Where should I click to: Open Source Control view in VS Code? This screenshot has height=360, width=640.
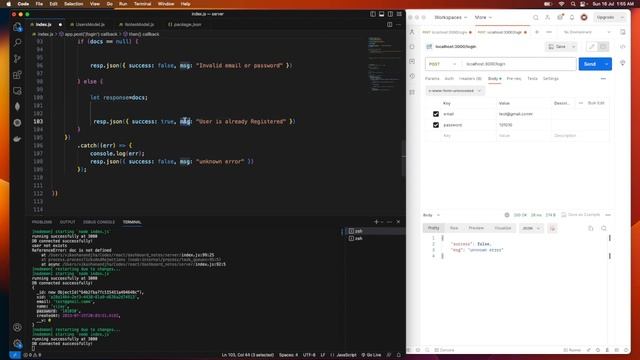coord(17,58)
